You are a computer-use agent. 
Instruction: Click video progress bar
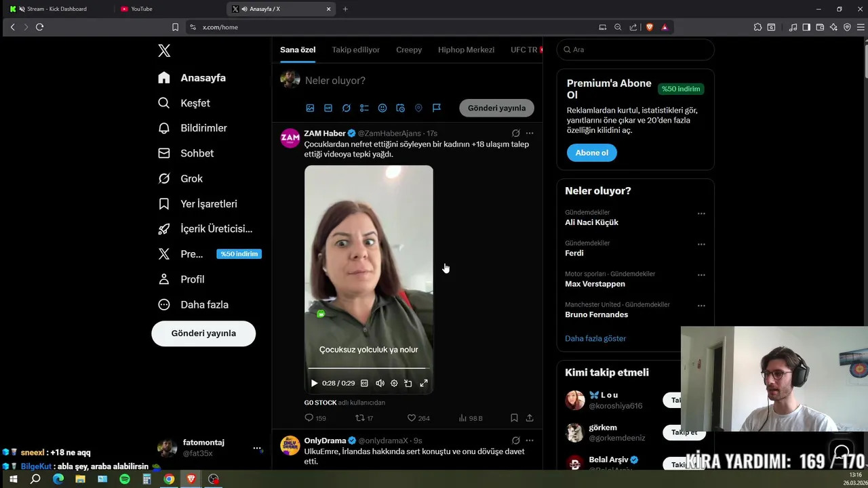(368, 368)
